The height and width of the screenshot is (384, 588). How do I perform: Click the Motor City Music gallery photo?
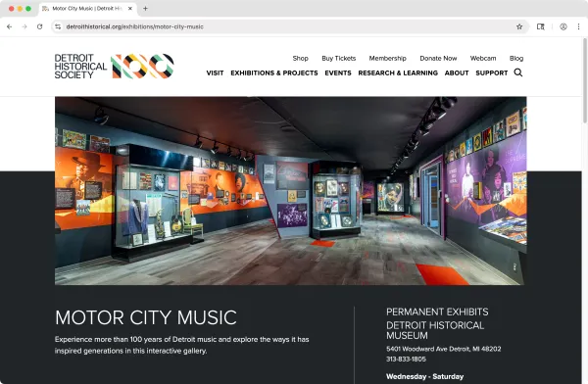[291, 191]
